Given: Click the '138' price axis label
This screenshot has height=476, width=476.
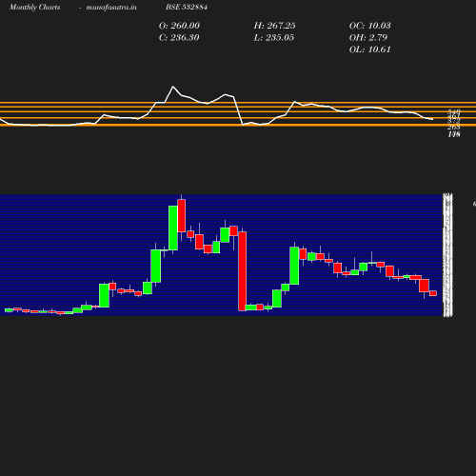Looking at the screenshot, I should tap(454, 134).
